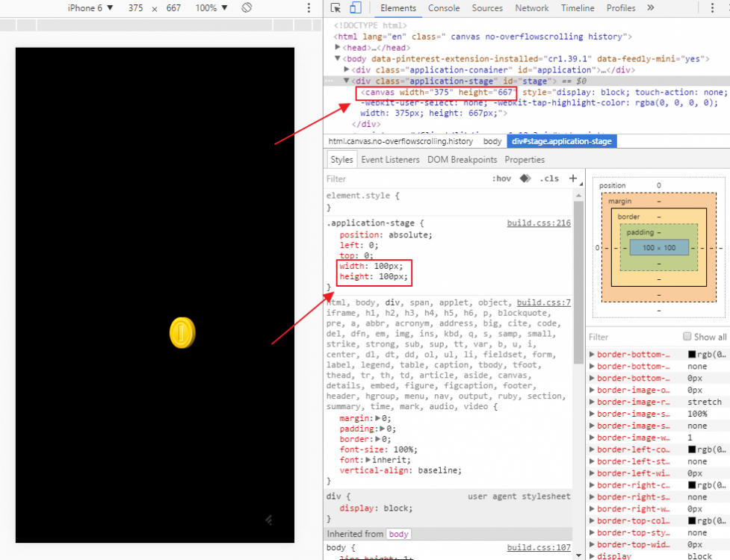730x560 pixels.
Task: Select body breadcrumb in elements path
Action: tap(492, 141)
